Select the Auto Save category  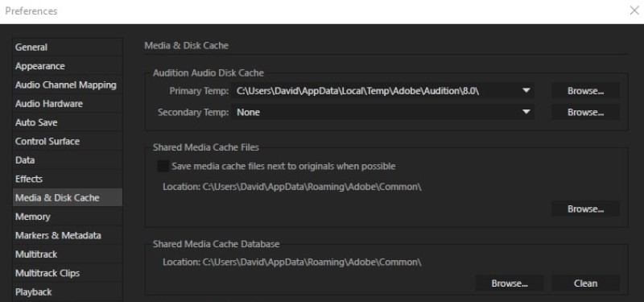click(68, 122)
